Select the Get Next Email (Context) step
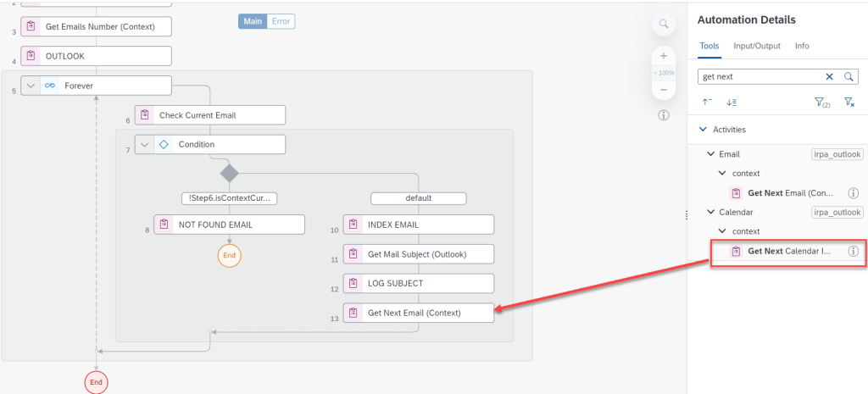The image size is (868, 394). 418,313
